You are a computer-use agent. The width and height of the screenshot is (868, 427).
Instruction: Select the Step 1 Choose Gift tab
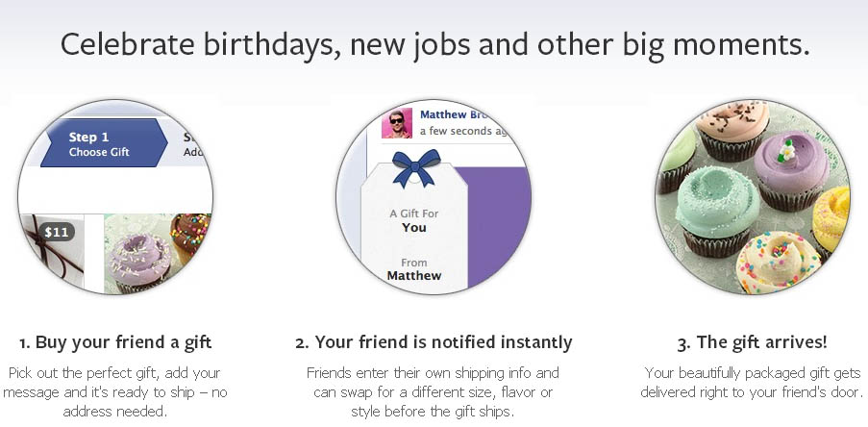tap(104, 144)
